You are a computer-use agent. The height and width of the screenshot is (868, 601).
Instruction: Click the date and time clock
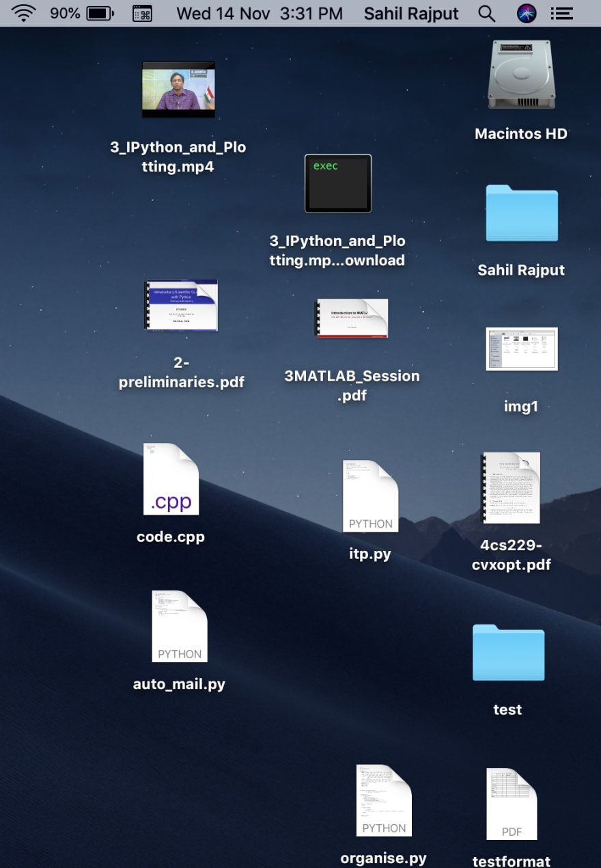pyautogui.click(x=260, y=14)
